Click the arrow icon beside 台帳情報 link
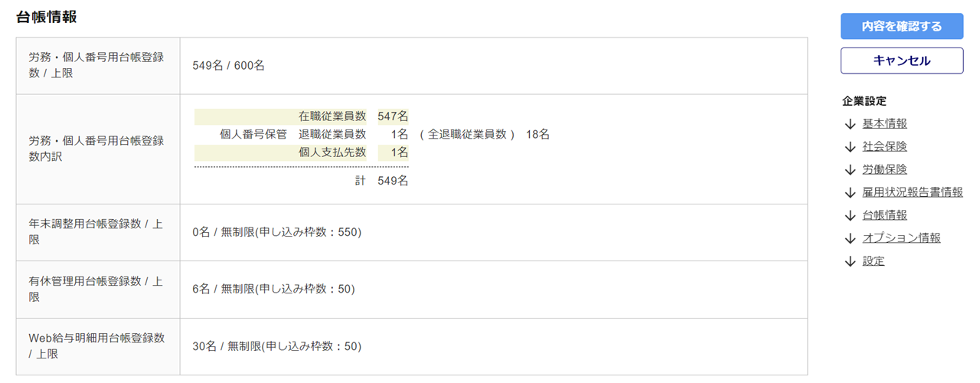The width and height of the screenshot is (980, 383). 849,216
